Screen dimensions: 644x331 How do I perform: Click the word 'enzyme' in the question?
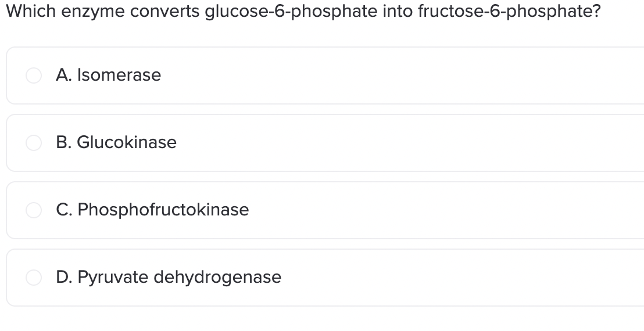click(93, 12)
